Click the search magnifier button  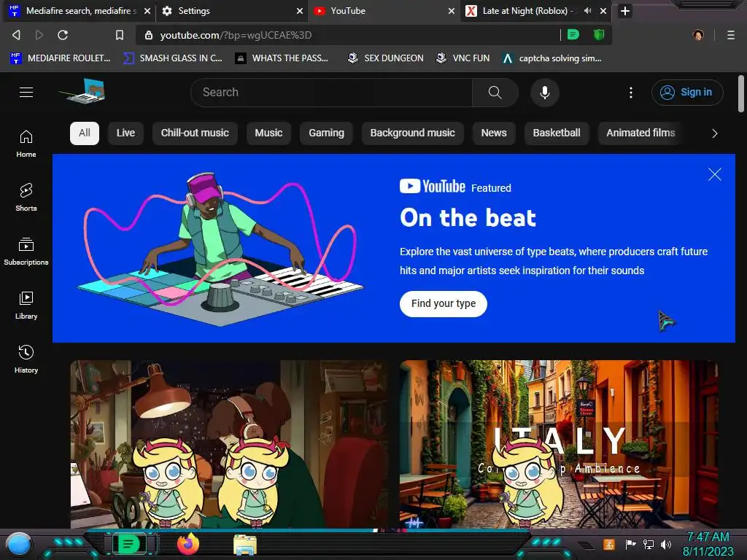click(x=495, y=93)
